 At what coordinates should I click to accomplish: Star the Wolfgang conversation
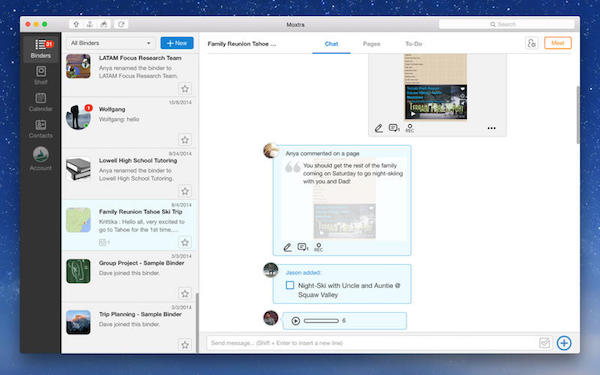185,140
